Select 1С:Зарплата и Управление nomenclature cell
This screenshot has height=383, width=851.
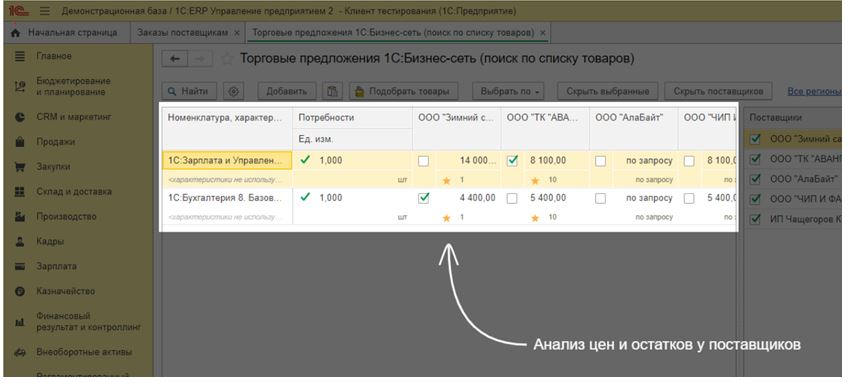click(x=227, y=161)
